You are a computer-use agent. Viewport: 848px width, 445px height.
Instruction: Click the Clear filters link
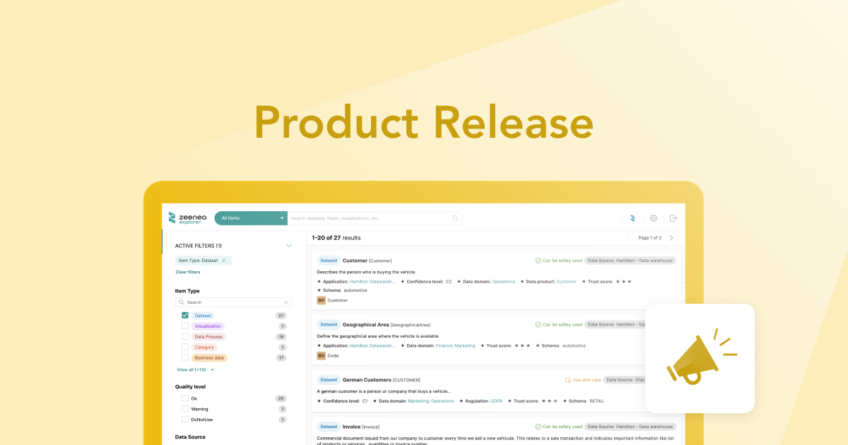pyautogui.click(x=188, y=272)
